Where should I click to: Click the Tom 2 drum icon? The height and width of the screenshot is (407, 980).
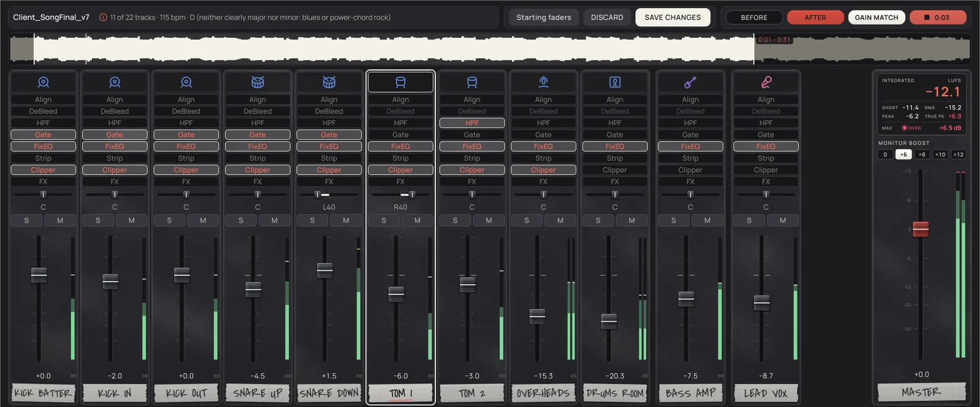[x=472, y=82]
